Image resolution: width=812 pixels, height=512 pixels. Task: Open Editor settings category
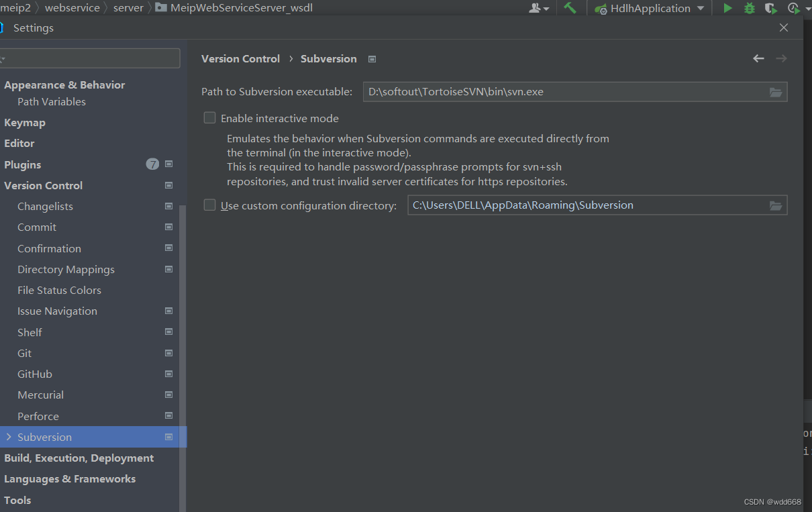tap(19, 143)
